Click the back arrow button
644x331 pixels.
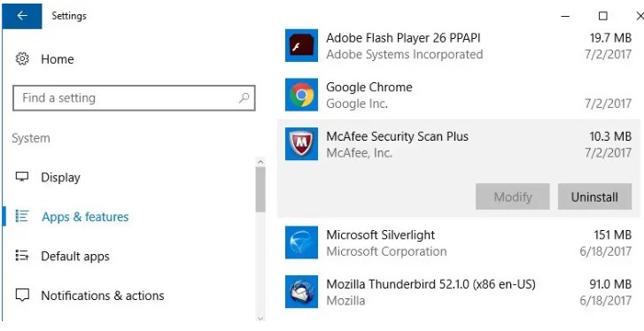[x=22, y=16]
